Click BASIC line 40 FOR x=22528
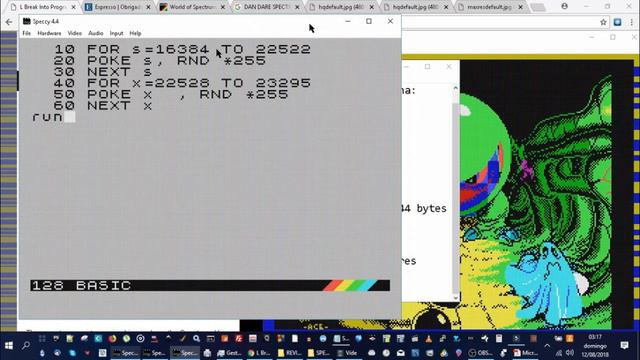 (182, 83)
